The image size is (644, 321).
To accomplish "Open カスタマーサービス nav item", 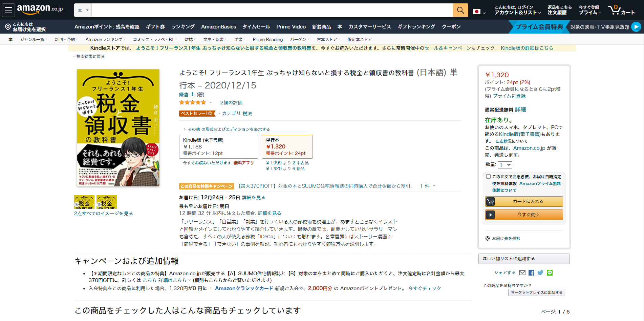I will pyautogui.click(x=370, y=27).
